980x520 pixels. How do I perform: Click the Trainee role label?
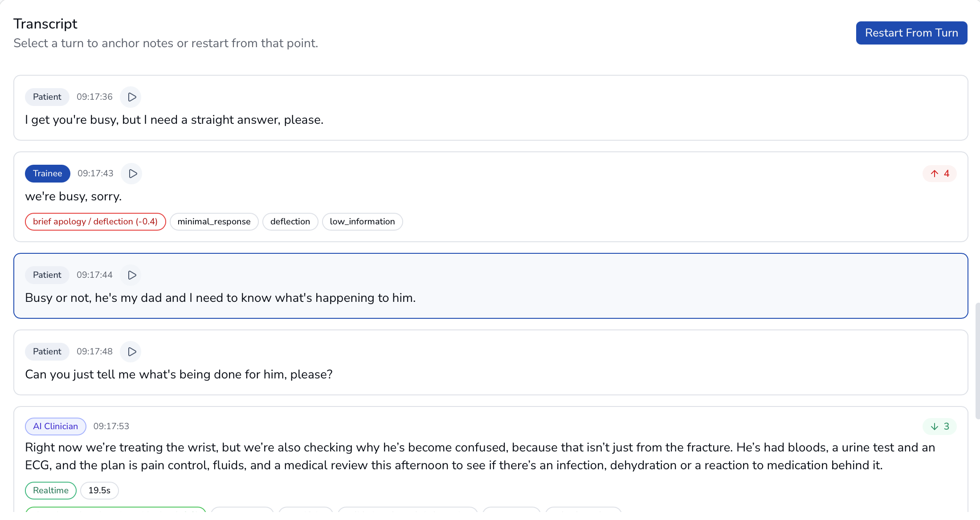[x=47, y=174]
